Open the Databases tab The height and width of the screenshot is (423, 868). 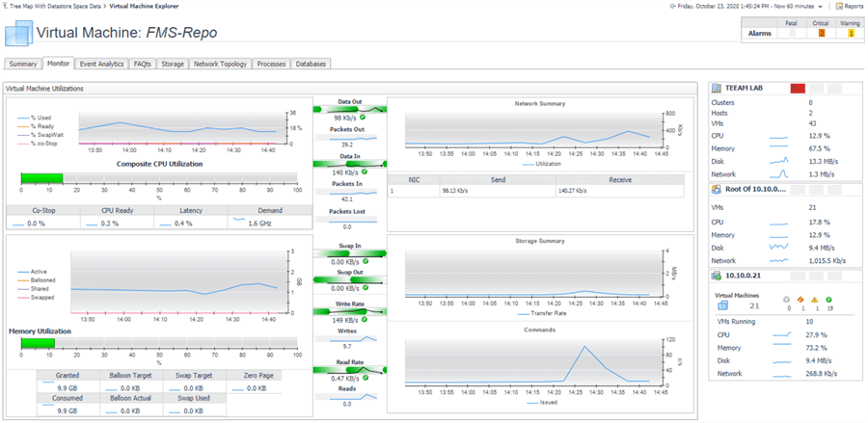click(x=311, y=65)
